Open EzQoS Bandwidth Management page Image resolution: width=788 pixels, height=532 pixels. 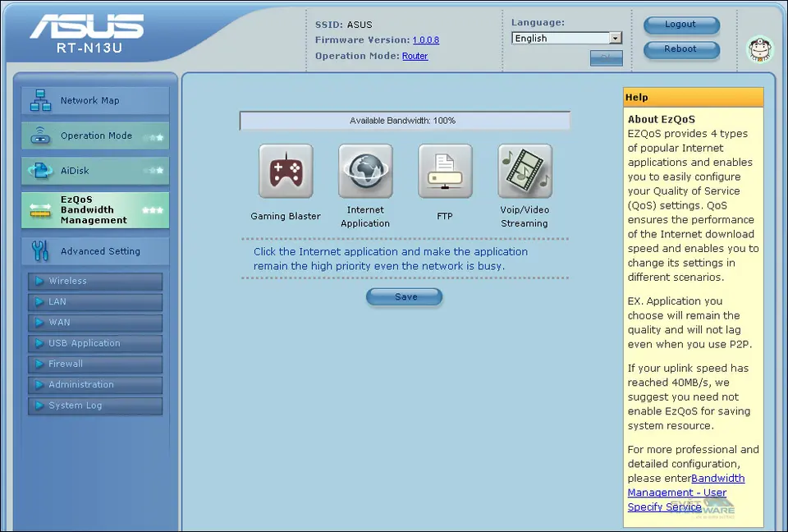95,210
